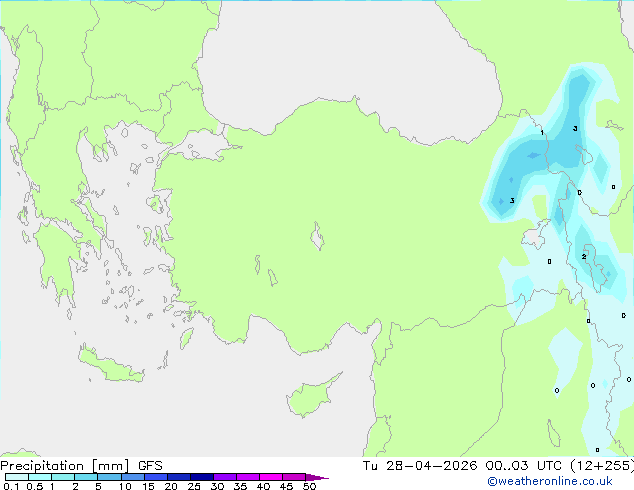Viewport: 634px width, 490px height.
Task: Select the 40–45 mm magenta legend color
Action: tap(271, 477)
